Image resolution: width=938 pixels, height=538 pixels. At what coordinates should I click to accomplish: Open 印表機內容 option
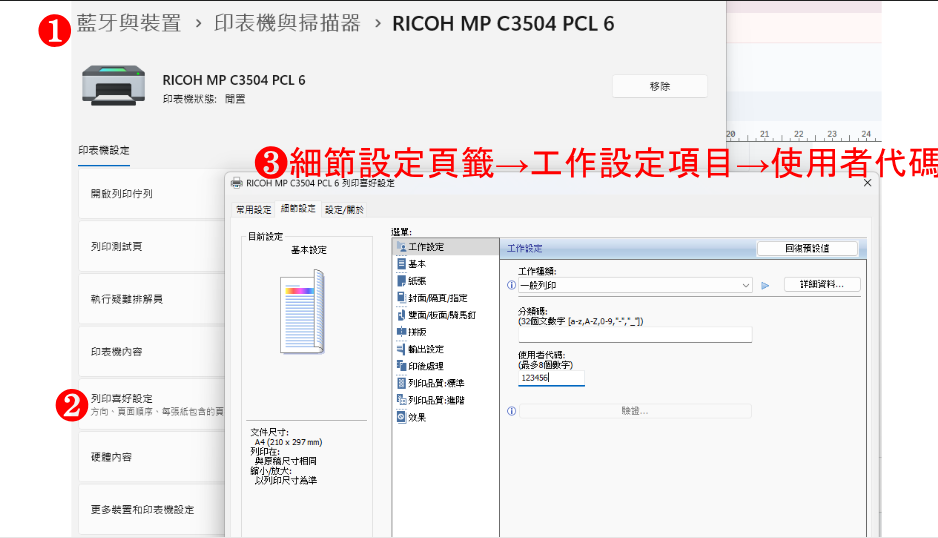coord(152,352)
